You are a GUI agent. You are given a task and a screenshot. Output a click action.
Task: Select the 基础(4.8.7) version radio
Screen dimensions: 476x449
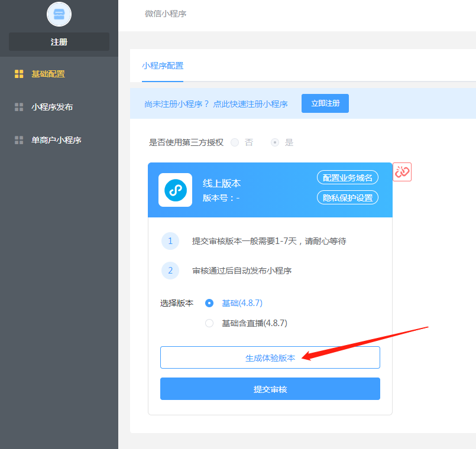point(209,303)
